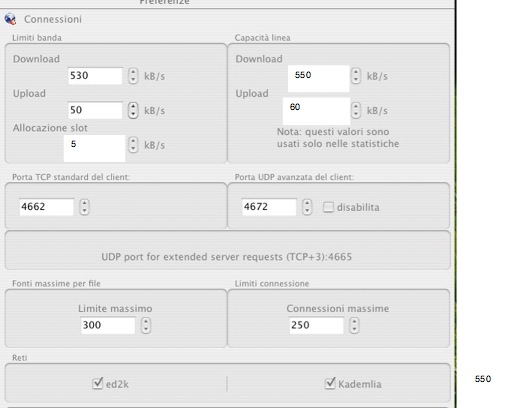
Task: Edit Allocazione slot field showing 5
Action: (94, 148)
